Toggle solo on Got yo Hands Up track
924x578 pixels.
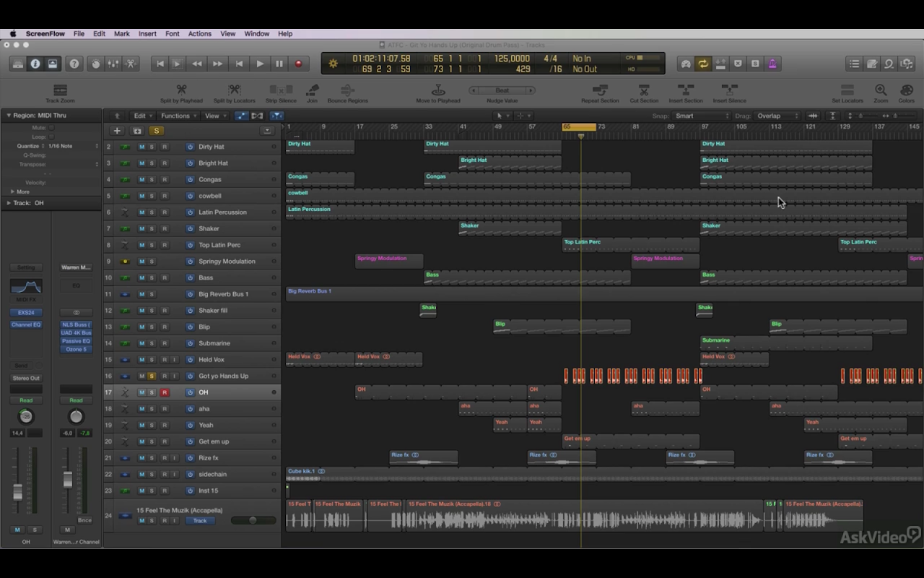152,376
